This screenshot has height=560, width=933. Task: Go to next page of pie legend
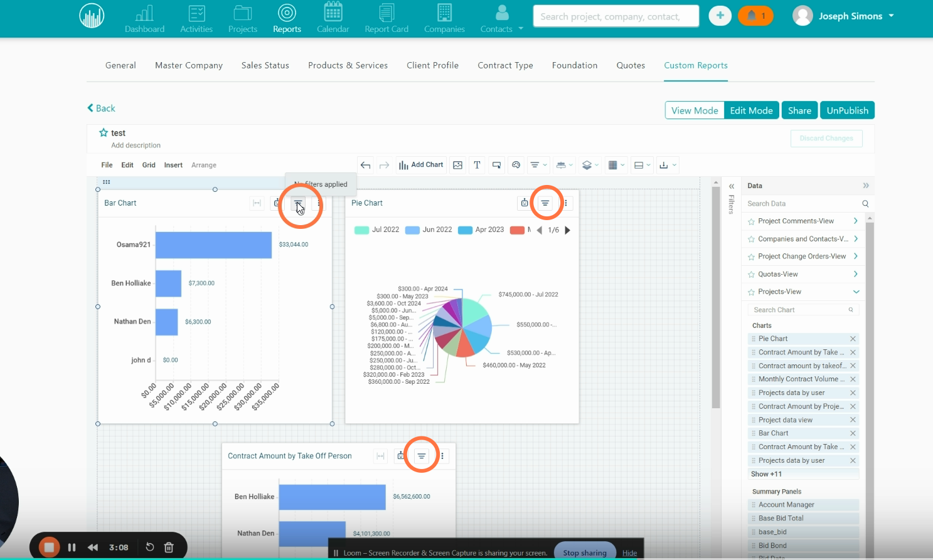point(567,230)
